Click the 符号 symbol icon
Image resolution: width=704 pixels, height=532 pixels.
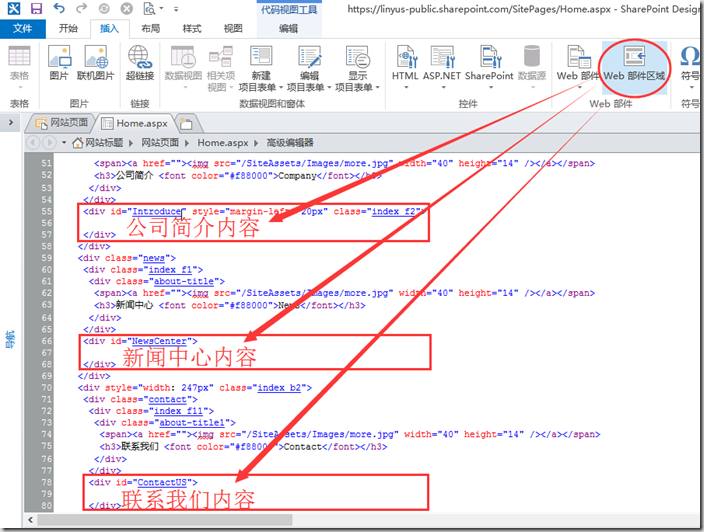click(690, 63)
